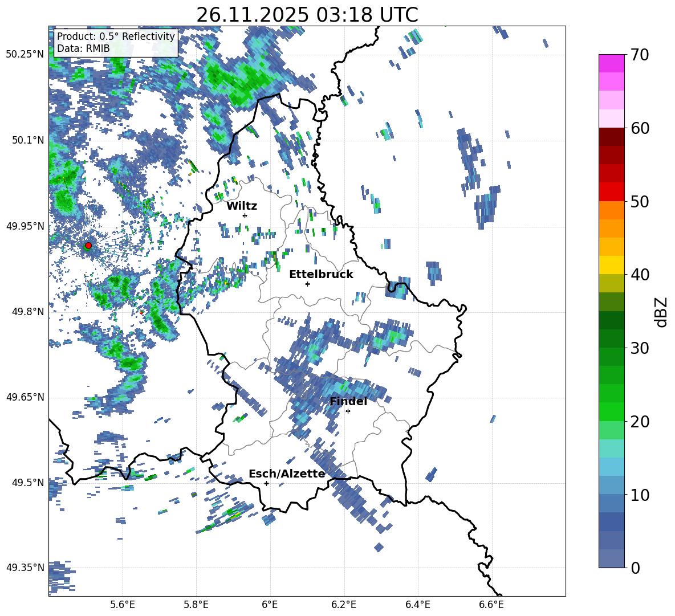This screenshot has height=616, width=675.
Task: Click the 49.35°N latitude label
Action: point(25,568)
